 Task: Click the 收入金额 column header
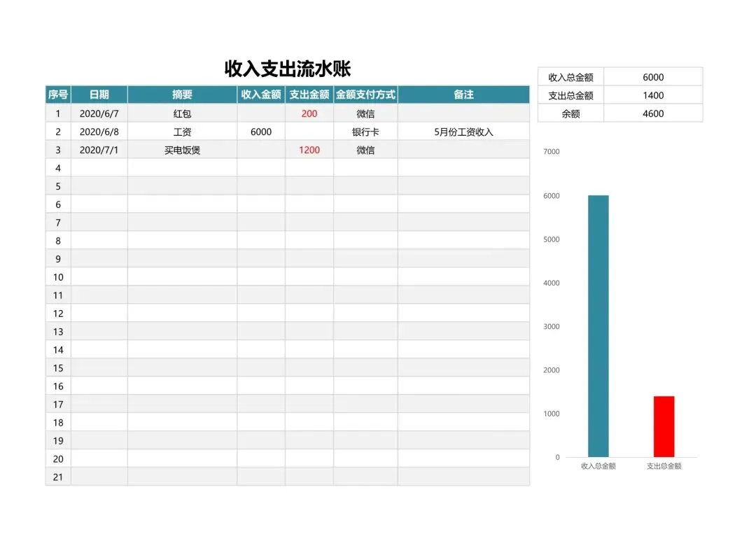click(261, 94)
